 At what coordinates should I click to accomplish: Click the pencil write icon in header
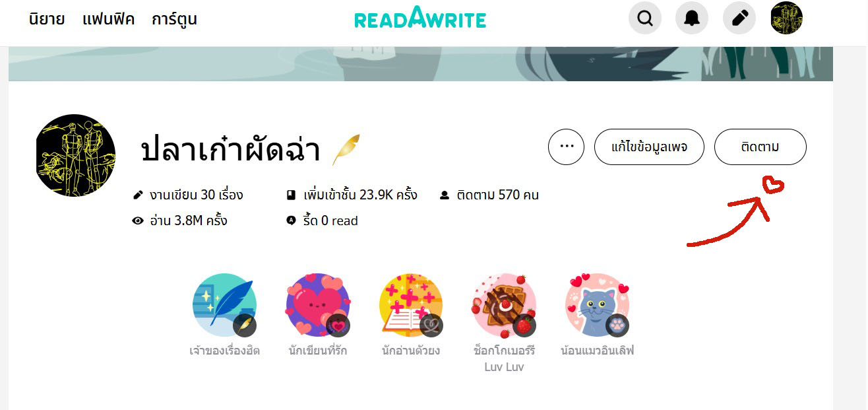pyautogui.click(x=739, y=18)
